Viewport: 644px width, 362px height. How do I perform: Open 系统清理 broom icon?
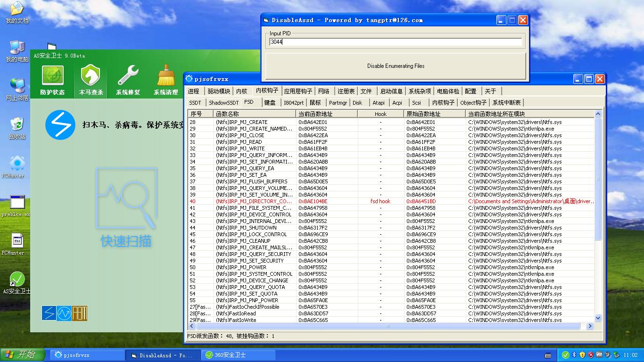pyautogui.click(x=166, y=80)
